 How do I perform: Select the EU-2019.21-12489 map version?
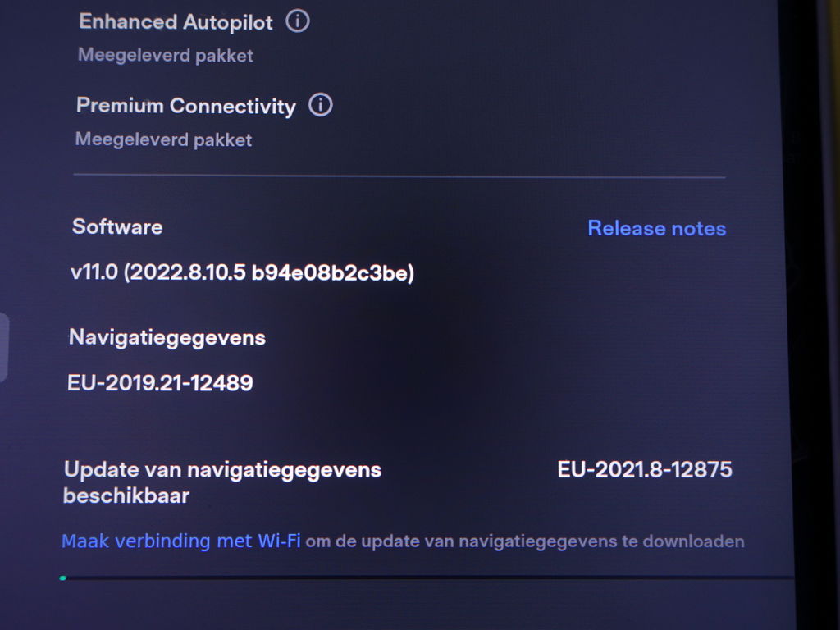pyautogui.click(x=160, y=383)
